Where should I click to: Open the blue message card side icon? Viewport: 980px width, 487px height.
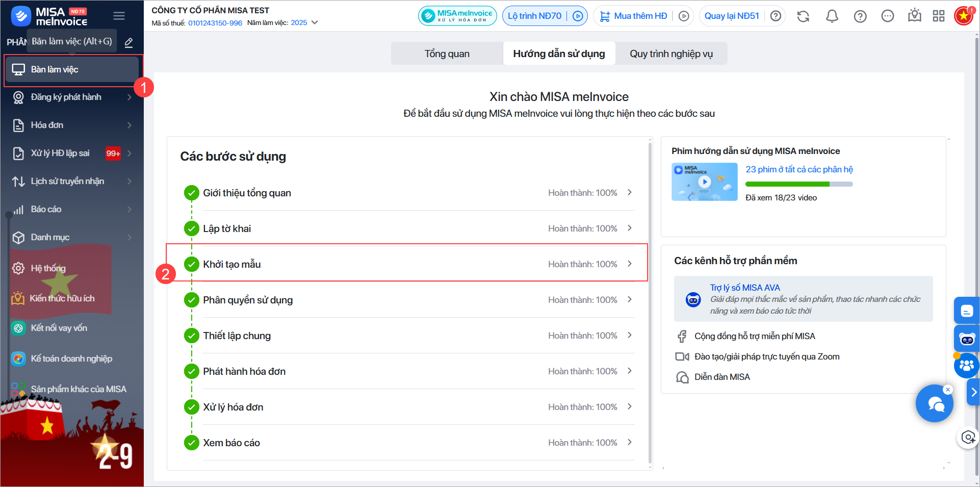click(967, 311)
